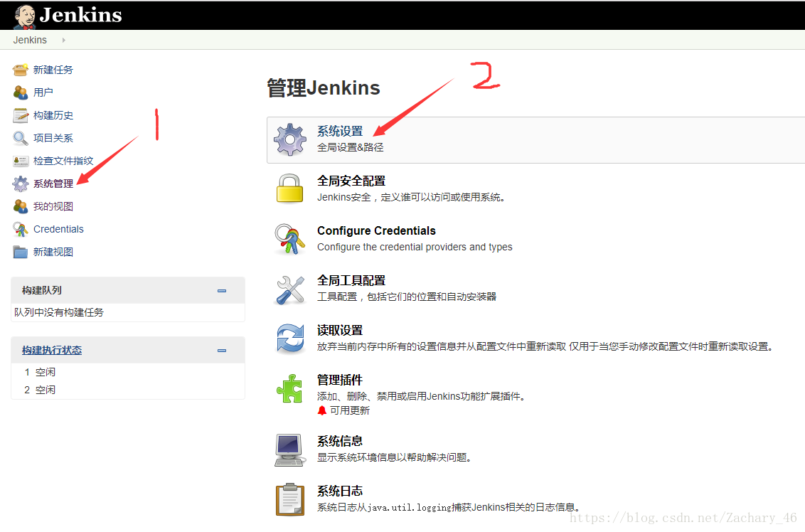Collapse the 构建队列 panel
Image resolution: width=805 pixels, height=532 pixels.
[222, 291]
